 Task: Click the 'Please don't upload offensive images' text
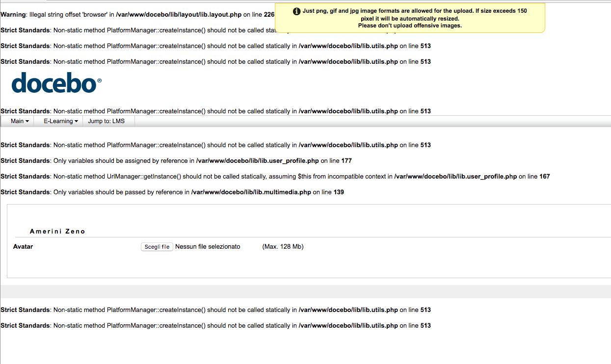coord(410,26)
